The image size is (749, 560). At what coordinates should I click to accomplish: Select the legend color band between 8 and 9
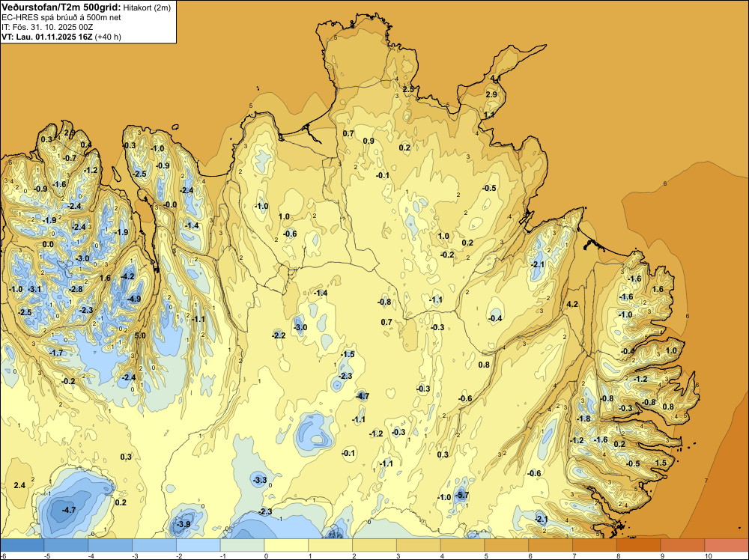point(639,545)
